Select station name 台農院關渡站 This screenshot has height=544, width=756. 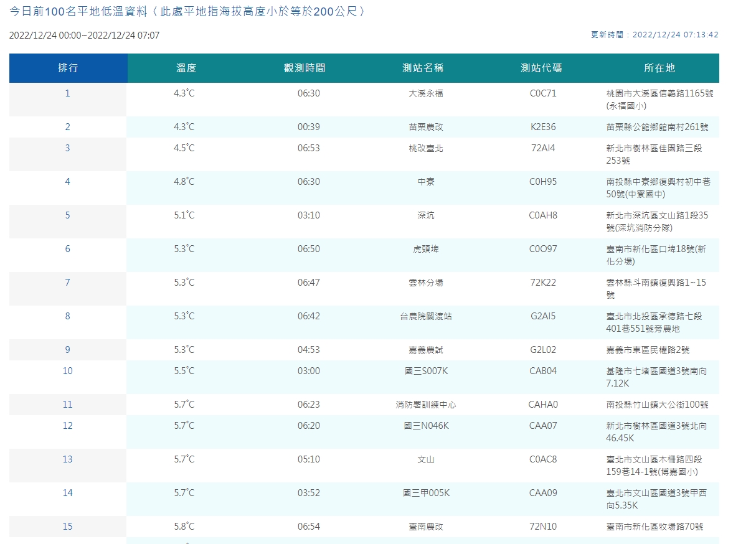click(x=426, y=316)
